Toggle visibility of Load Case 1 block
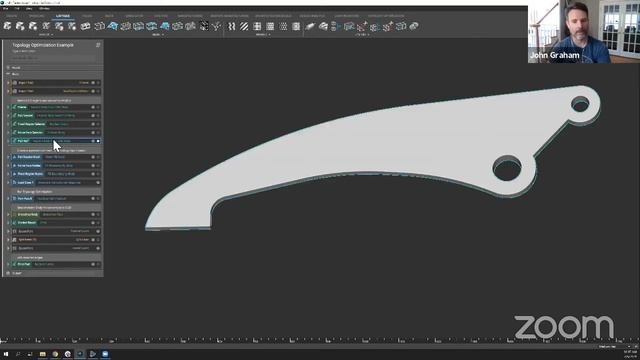 (98, 182)
